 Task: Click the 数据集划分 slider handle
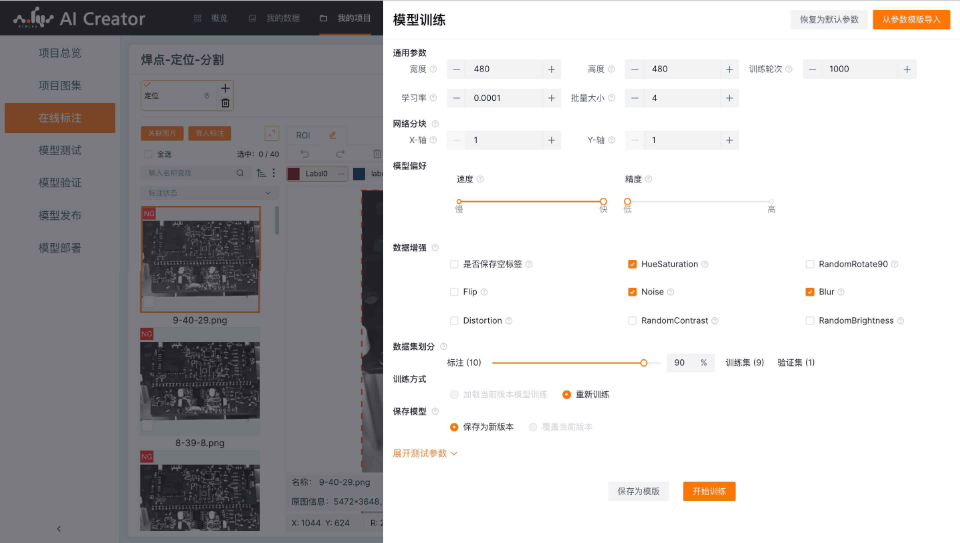pyautogui.click(x=644, y=363)
